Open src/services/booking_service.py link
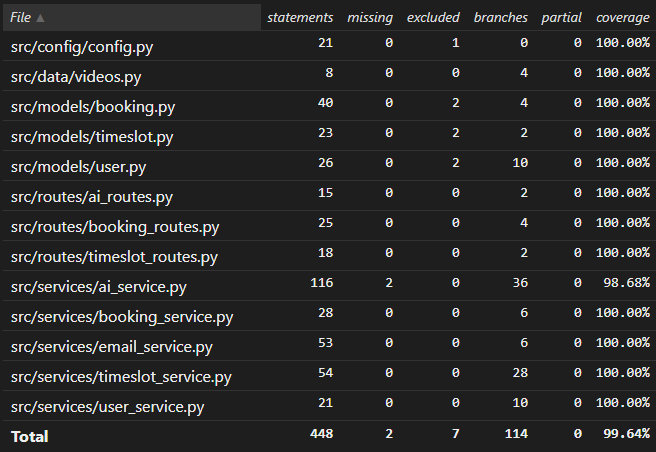This screenshot has height=452, width=656. coord(121,317)
